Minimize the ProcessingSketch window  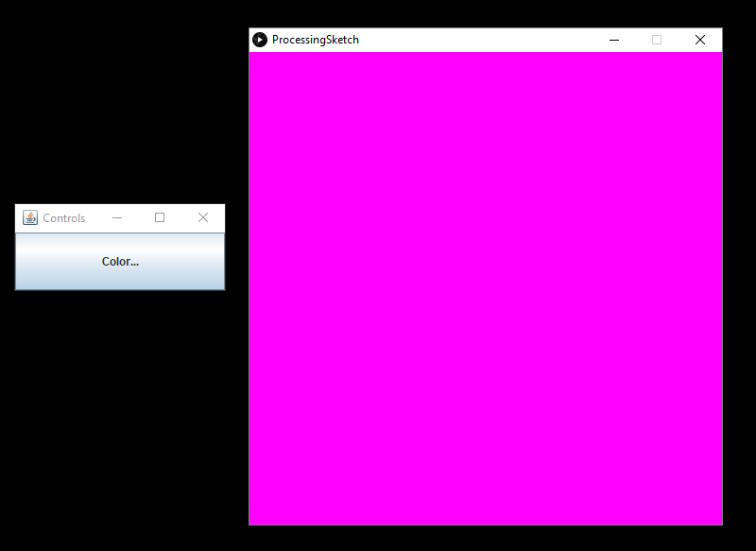[x=613, y=40]
